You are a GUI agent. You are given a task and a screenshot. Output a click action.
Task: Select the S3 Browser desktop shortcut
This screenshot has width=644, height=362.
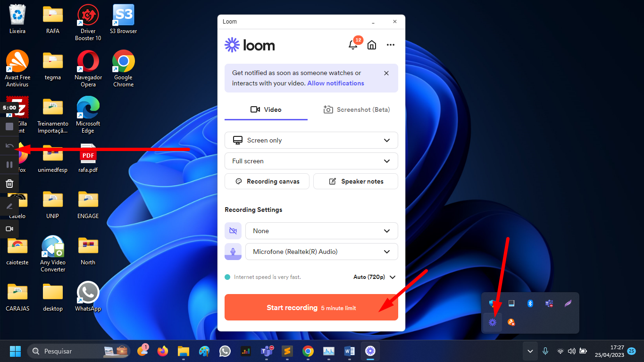[x=123, y=20]
